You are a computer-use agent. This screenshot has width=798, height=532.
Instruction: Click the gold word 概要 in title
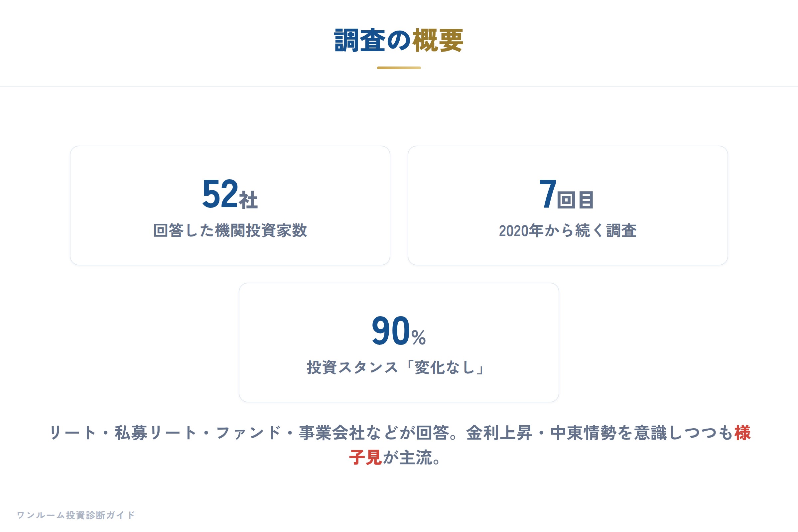tap(438, 41)
